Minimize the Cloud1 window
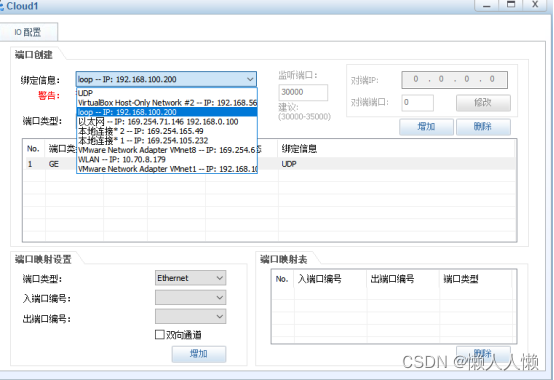The width and height of the screenshot is (554, 380). (487, 5)
